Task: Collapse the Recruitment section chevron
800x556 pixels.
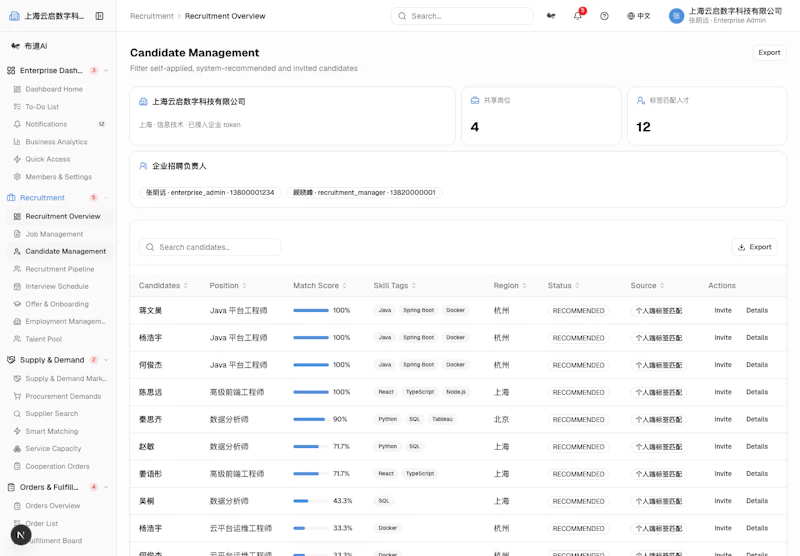Action: (x=106, y=197)
